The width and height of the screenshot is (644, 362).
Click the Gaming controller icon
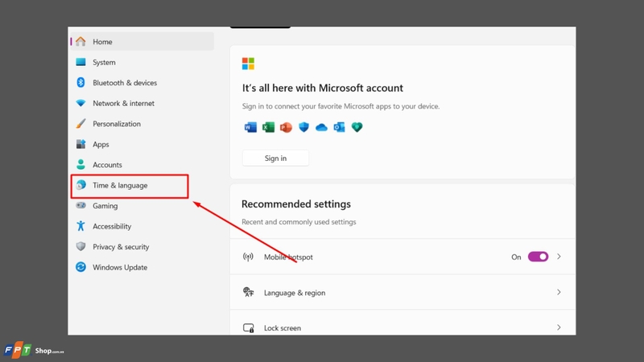[81, 205]
